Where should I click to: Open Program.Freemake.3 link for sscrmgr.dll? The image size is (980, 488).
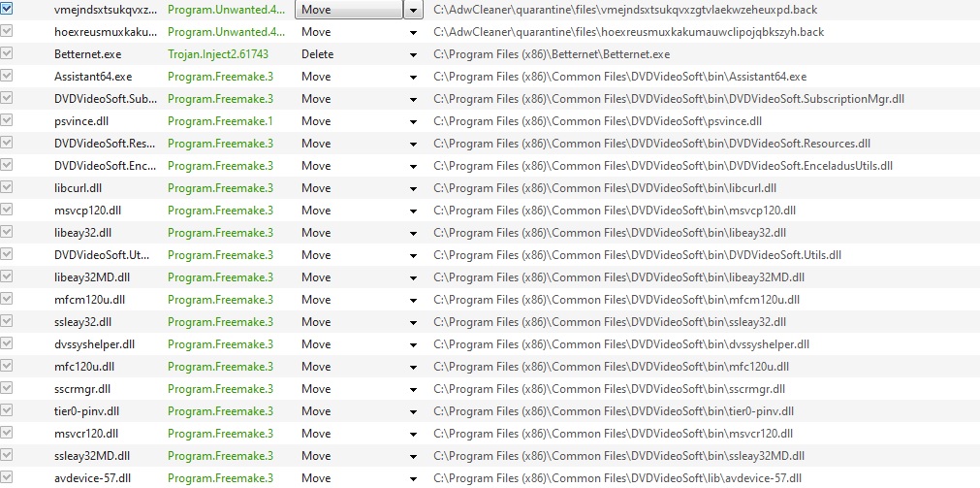220,389
